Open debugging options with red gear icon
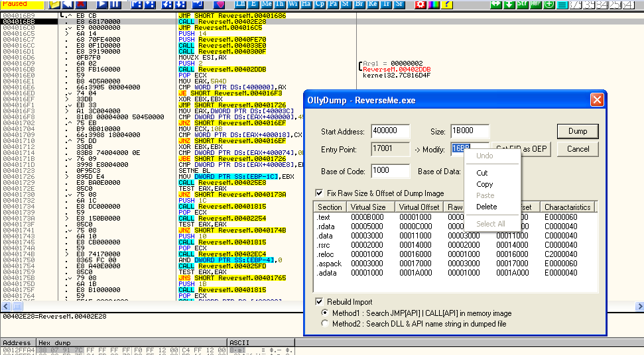 point(420,5)
